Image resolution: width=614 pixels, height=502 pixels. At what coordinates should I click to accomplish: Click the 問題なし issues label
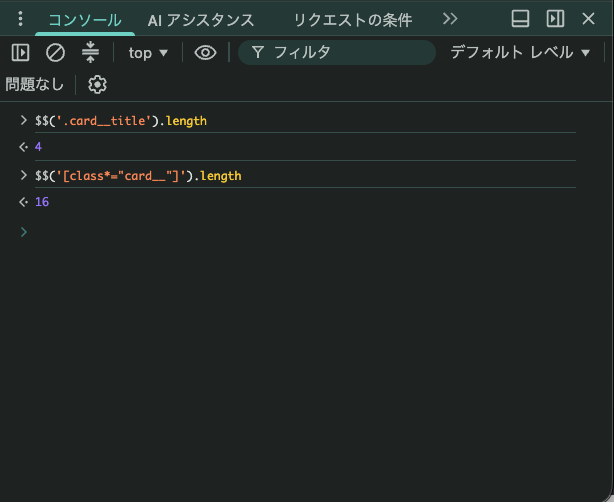(34, 84)
